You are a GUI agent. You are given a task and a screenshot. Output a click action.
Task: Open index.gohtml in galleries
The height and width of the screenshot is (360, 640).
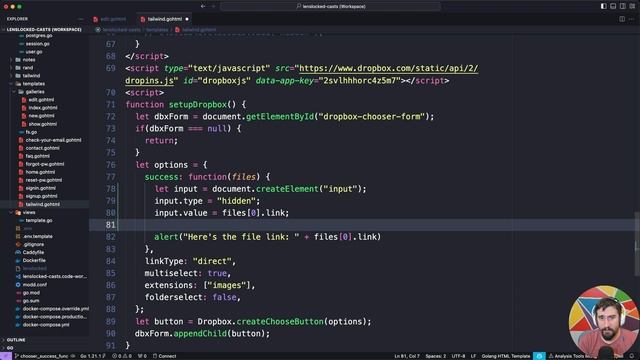pyautogui.click(x=43, y=108)
